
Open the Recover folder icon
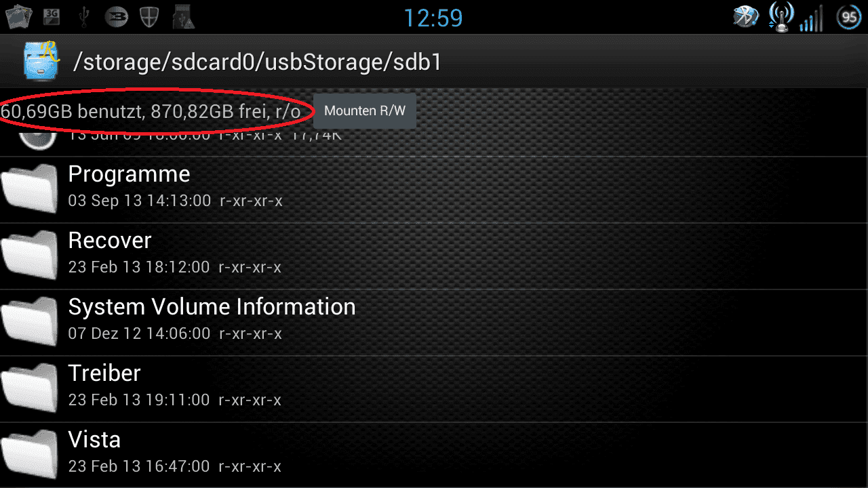point(29,256)
